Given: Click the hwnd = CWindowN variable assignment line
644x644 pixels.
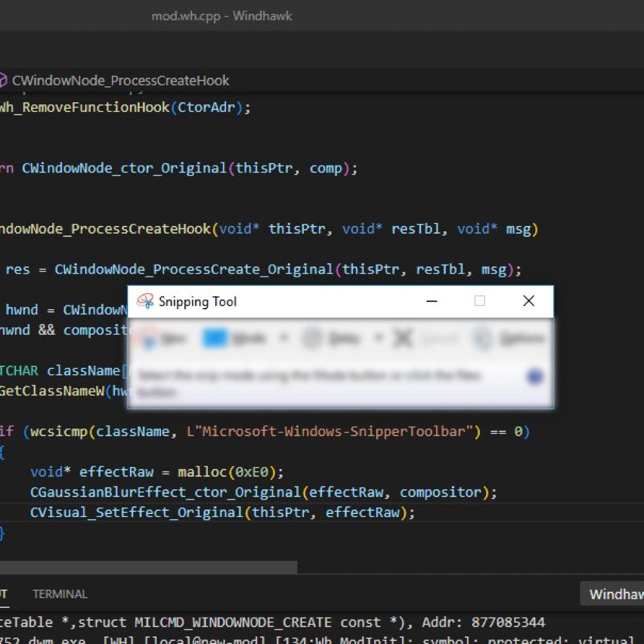Looking at the screenshot, I should pyautogui.click(x=66, y=310).
